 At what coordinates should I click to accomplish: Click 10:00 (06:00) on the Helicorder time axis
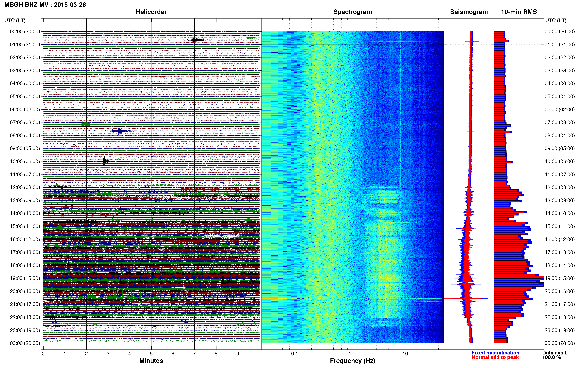point(25,161)
